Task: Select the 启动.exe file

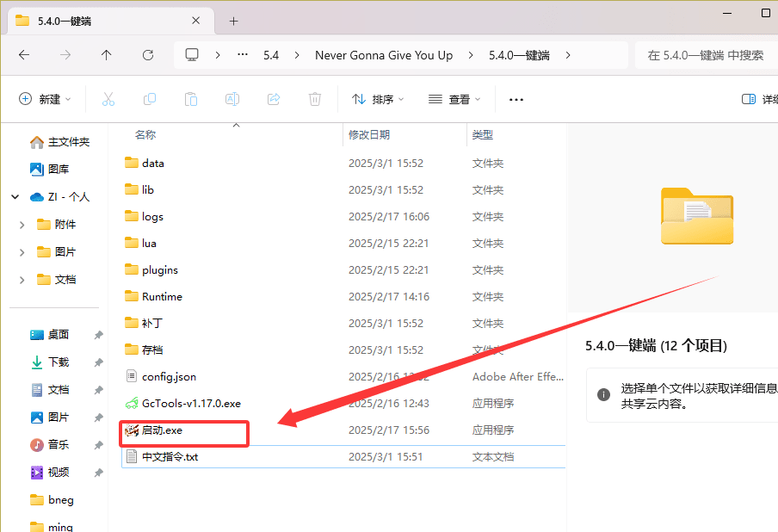Action: coord(162,430)
